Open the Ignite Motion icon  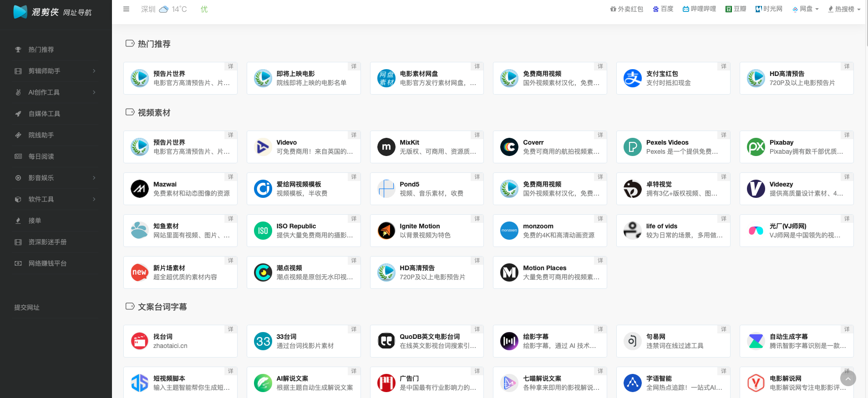pyautogui.click(x=386, y=231)
